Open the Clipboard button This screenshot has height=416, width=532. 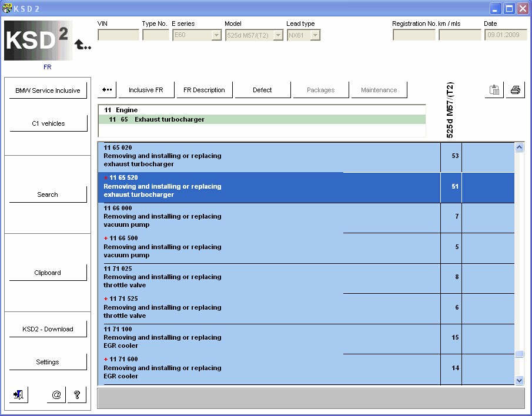[48, 273]
